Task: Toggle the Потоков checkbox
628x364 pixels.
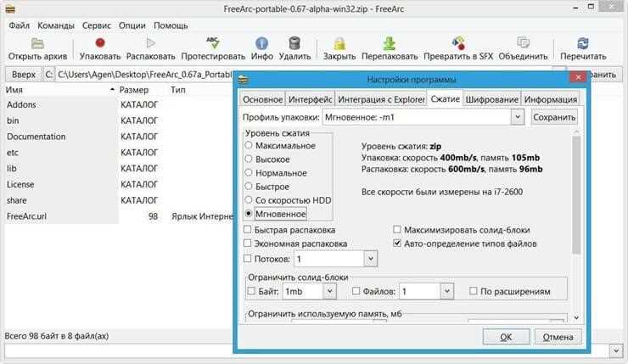Action: 248,259
